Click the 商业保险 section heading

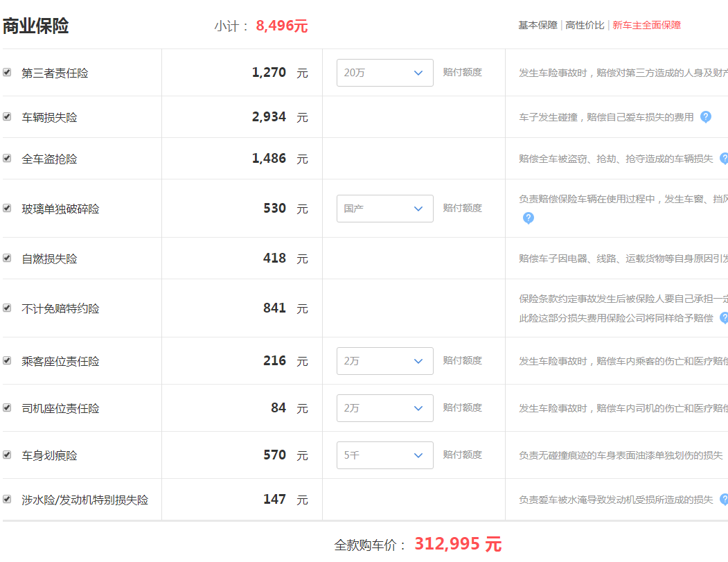pyautogui.click(x=36, y=26)
